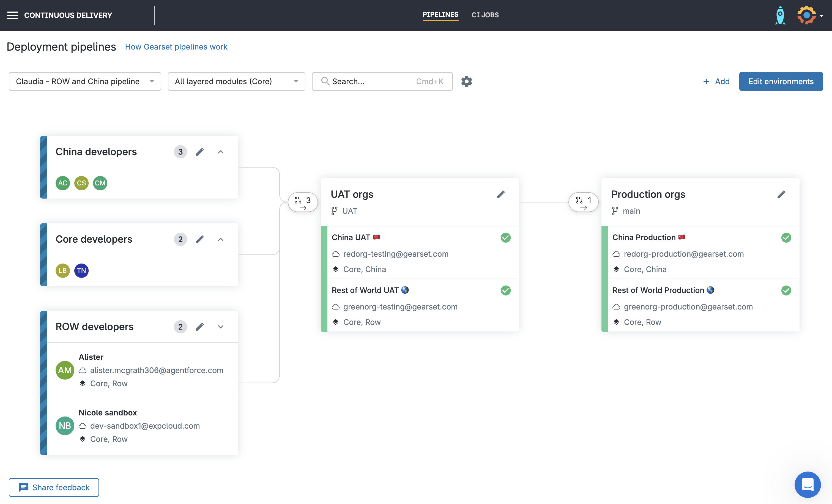This screenshot has width=832, height=504.
Task: Open the hamburger navigation menu
Action: pos(12,15)
